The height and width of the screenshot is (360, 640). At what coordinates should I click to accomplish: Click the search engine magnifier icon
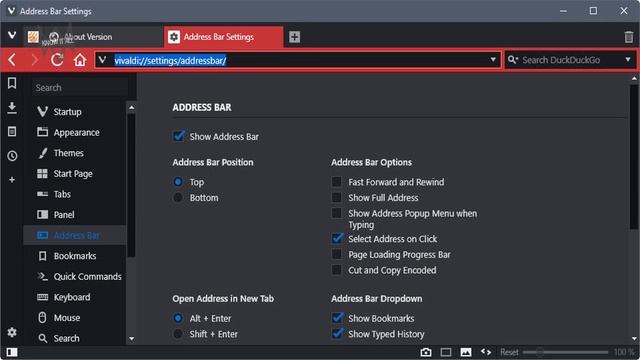coord(513,60)
